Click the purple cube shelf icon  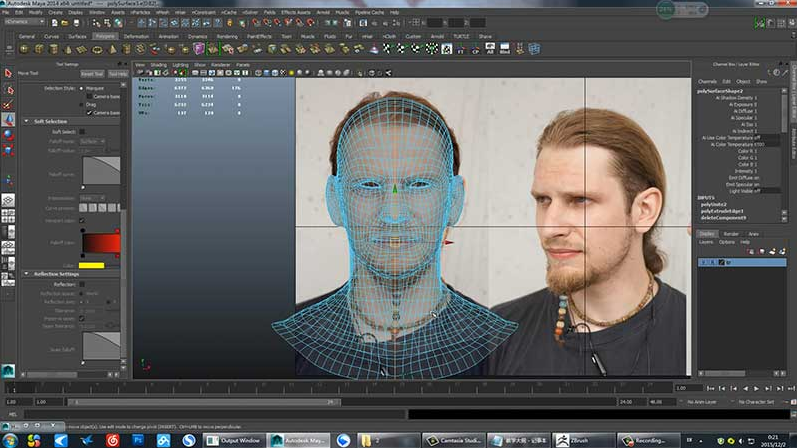199,49
